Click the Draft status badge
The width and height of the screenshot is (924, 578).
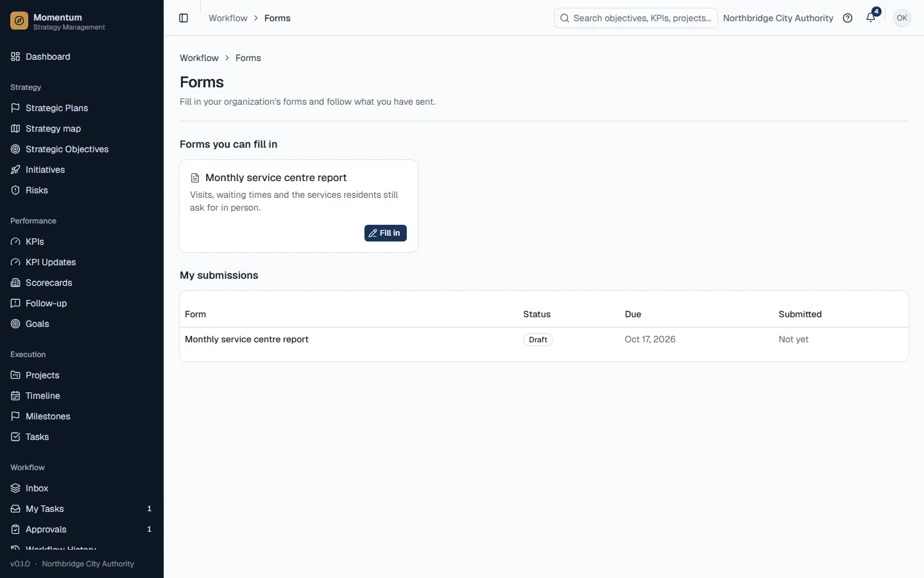point(538,340)
